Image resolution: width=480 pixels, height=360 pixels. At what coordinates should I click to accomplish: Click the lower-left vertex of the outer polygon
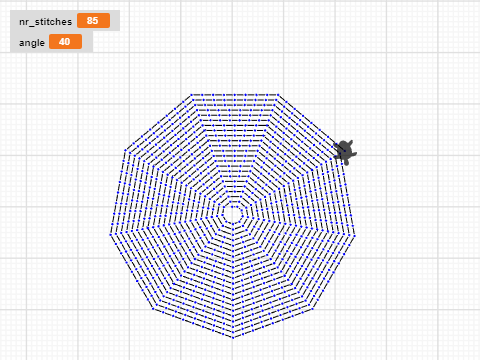[153, 308]
